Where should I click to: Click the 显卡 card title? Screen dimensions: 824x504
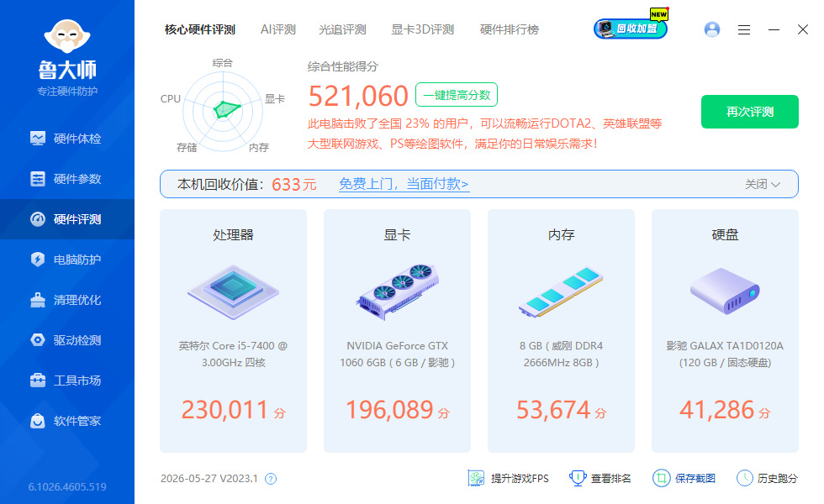[397, 234]
